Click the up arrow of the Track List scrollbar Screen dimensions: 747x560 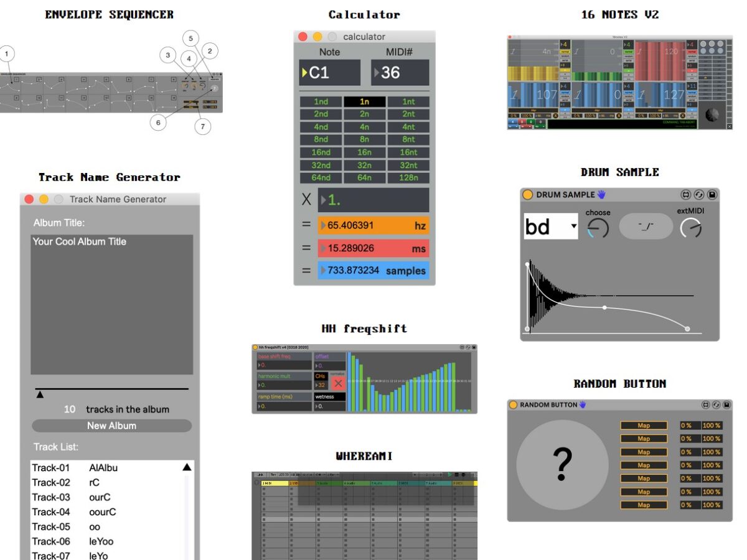point(187,467)
